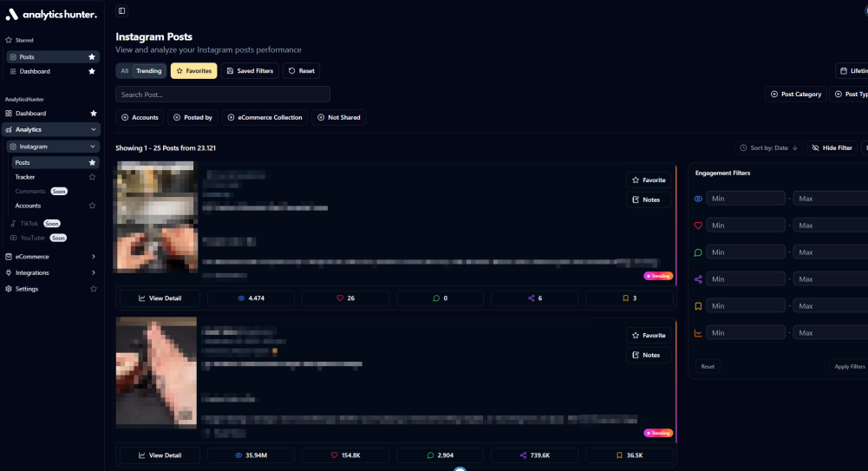
Task: Open the eCommerce Collection filter
Action: pos(264,117)
